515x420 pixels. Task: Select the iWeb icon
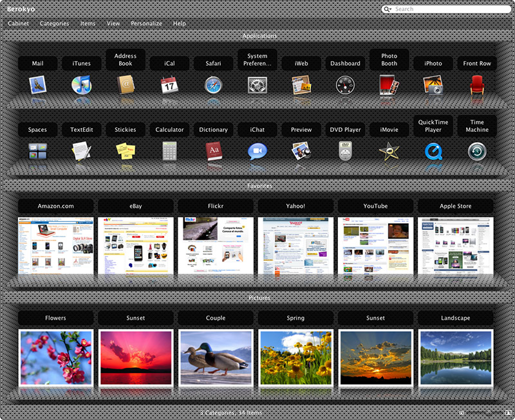pyautogui.click(x=301, y=85)
